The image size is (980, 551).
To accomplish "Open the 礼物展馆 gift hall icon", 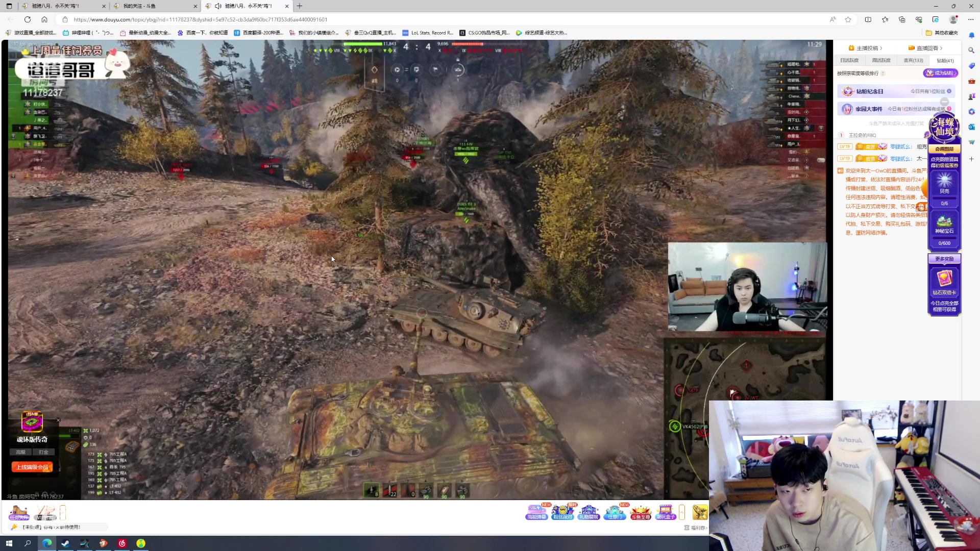I will [589, 512].
